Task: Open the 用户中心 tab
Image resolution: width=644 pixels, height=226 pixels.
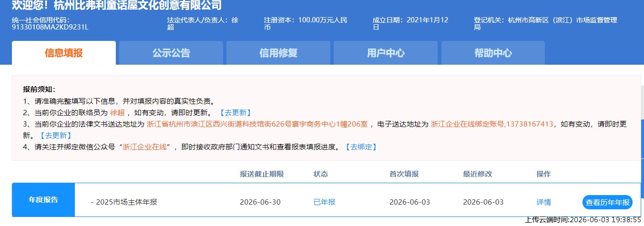Action: point(386,53)
